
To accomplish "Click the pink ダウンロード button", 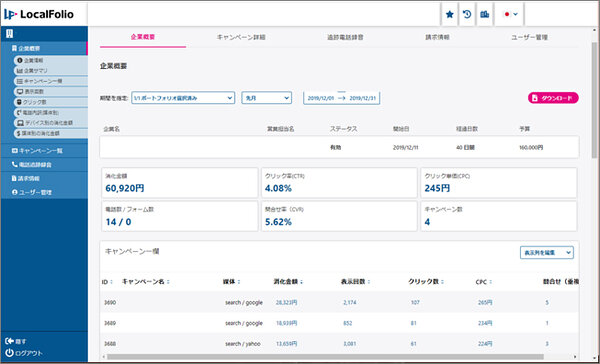I will [x=553, y=98].
